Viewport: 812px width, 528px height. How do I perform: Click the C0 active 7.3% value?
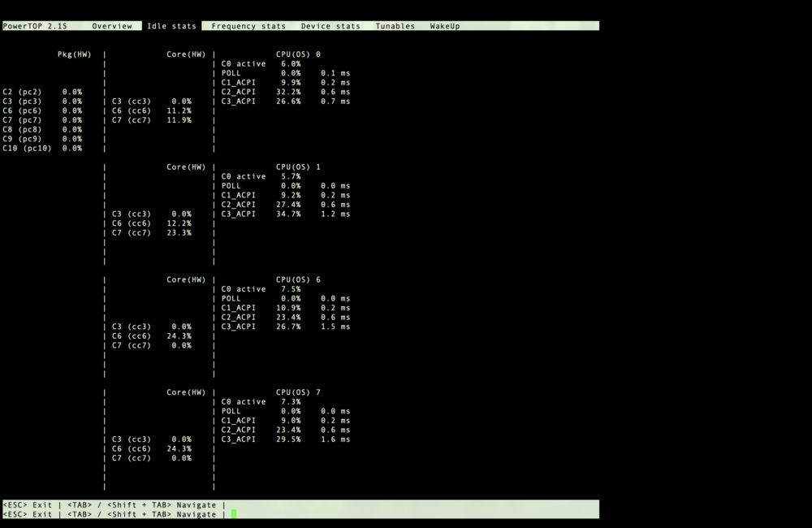point(291,401)
